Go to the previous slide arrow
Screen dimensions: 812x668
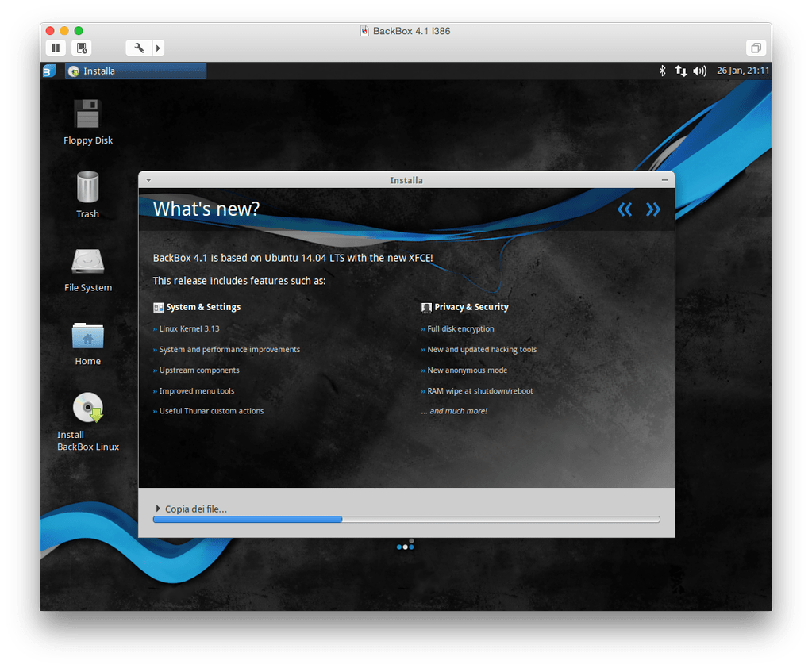[x=625, y=209]
